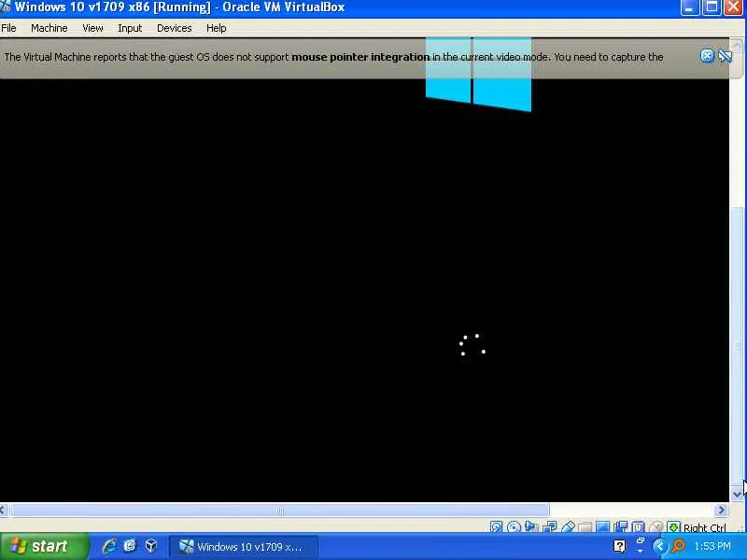Open the Help menu
This screenshot has height=560, width=747.
coord(216,28)
